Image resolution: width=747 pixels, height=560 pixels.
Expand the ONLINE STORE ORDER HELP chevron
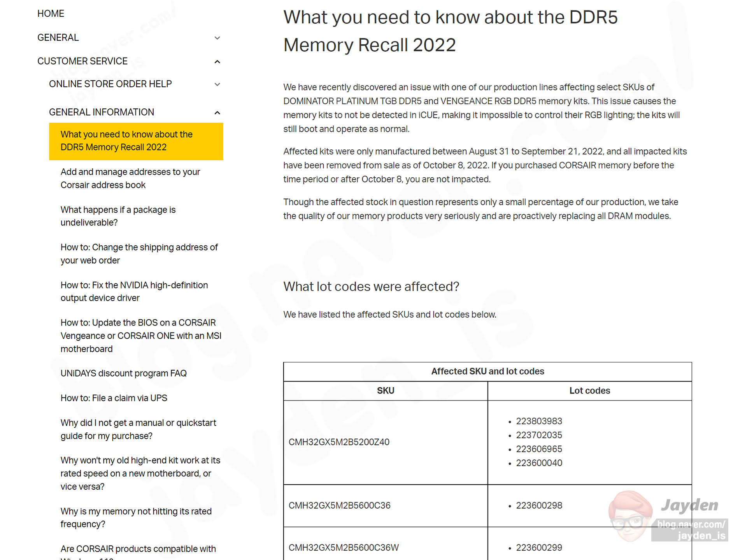pyautogui.click(x=217, y=84)
